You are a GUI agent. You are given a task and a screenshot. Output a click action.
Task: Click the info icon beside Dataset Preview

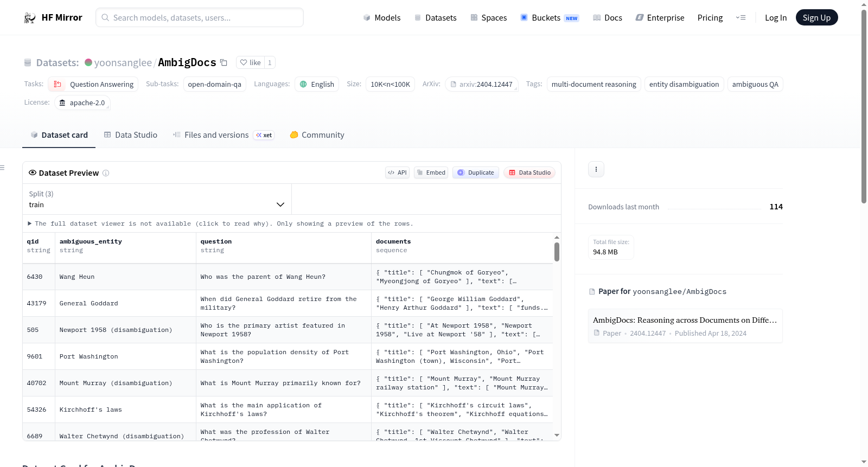coord(106,173)
